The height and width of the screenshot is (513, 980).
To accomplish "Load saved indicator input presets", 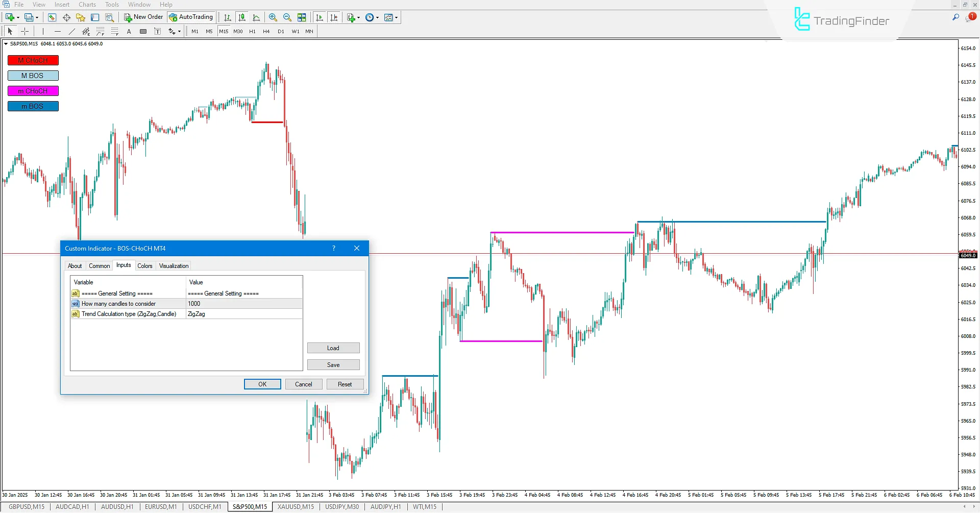I will click(333, 348).
